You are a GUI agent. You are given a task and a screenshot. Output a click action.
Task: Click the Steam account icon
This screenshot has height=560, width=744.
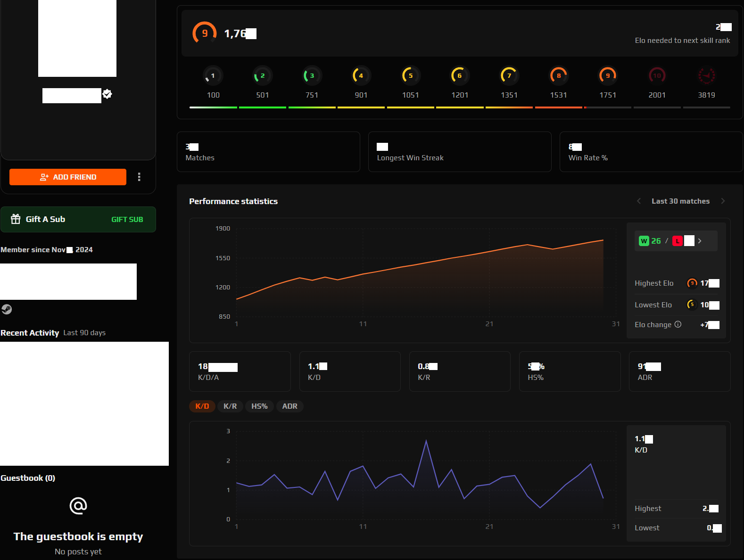[7, 309]
